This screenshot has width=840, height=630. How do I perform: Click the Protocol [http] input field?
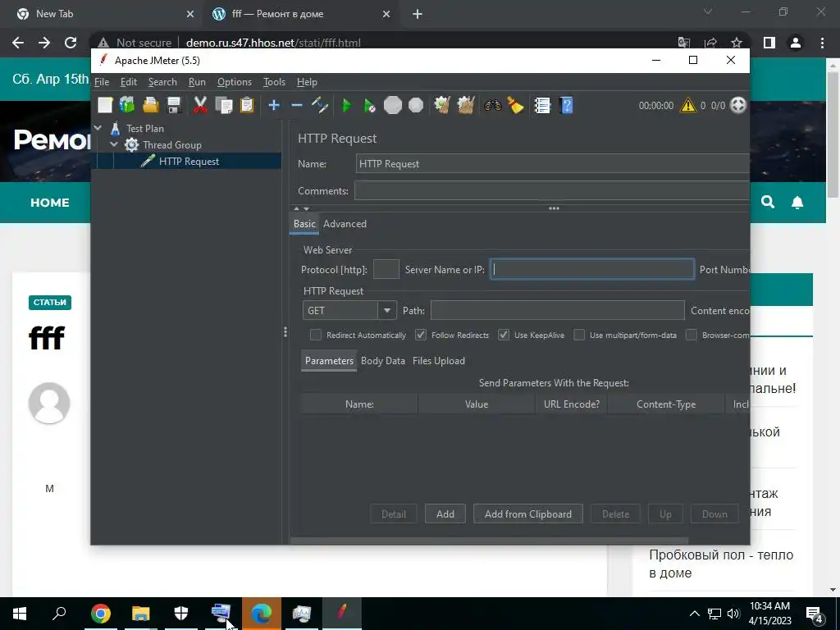386,269
